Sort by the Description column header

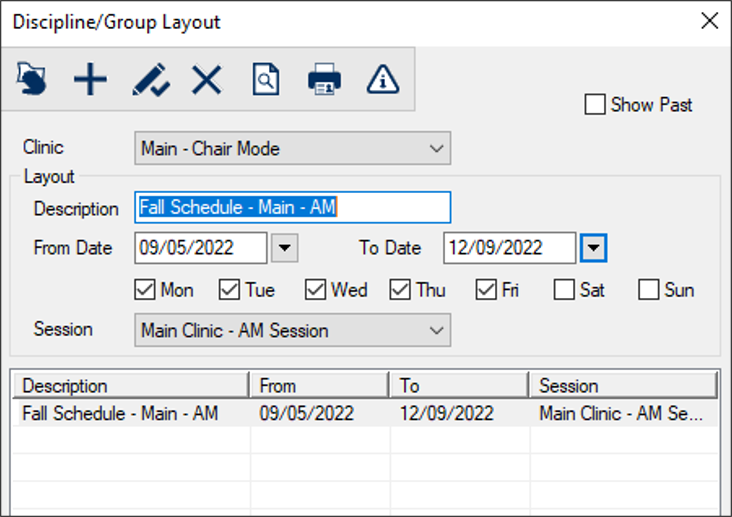[130, 386]
